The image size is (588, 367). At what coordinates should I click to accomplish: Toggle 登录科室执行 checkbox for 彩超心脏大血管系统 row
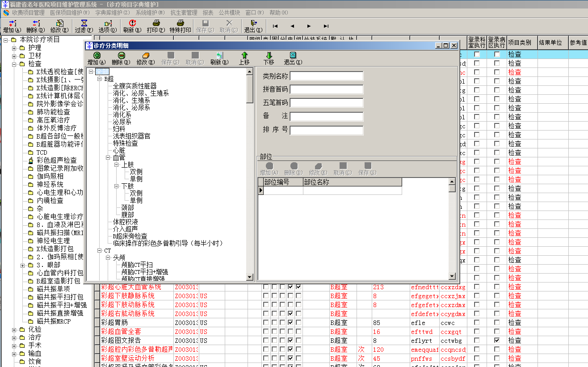477,287
